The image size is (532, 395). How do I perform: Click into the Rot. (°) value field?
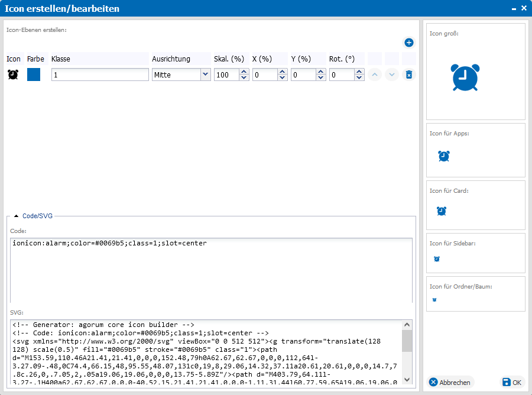coord(342,75)
